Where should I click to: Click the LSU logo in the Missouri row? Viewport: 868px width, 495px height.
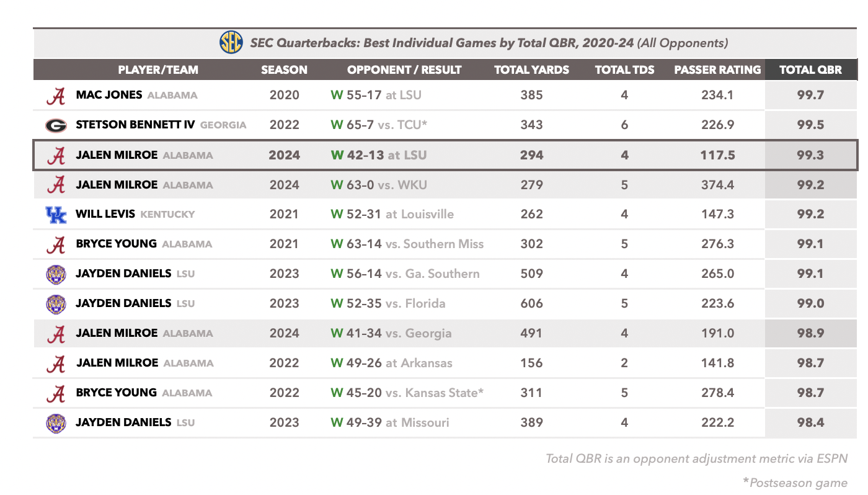(x=56, y=423)
